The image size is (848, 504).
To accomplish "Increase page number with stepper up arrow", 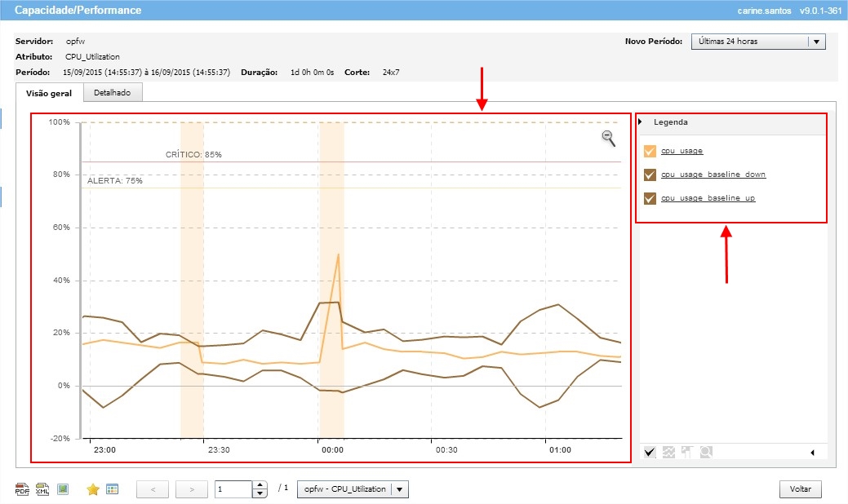I will 260,485.
